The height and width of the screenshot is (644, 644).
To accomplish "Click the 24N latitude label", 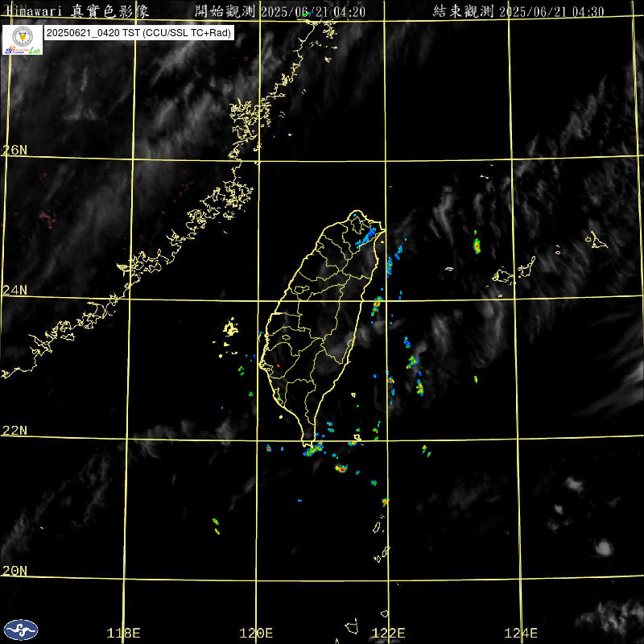I will [14, 290].
